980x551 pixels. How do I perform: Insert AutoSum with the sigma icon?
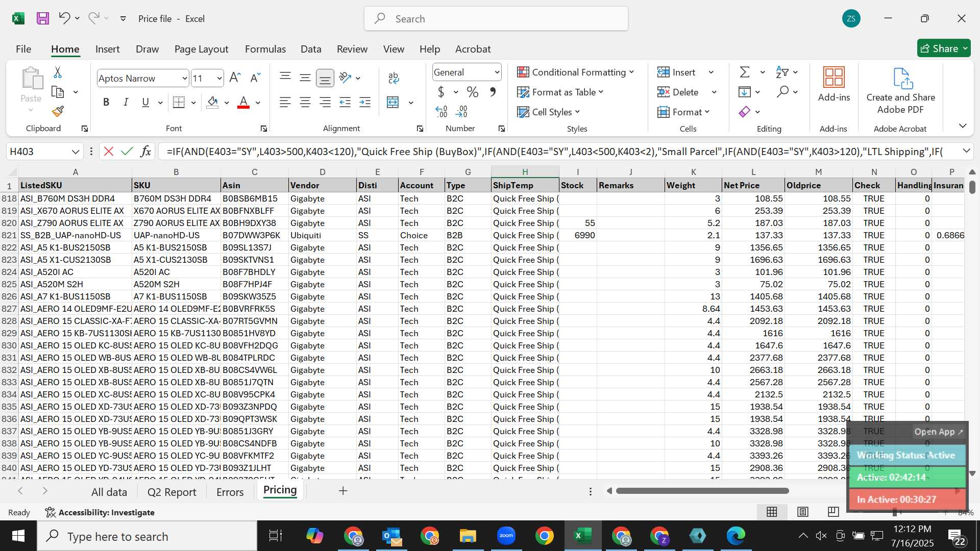[745, 72]
